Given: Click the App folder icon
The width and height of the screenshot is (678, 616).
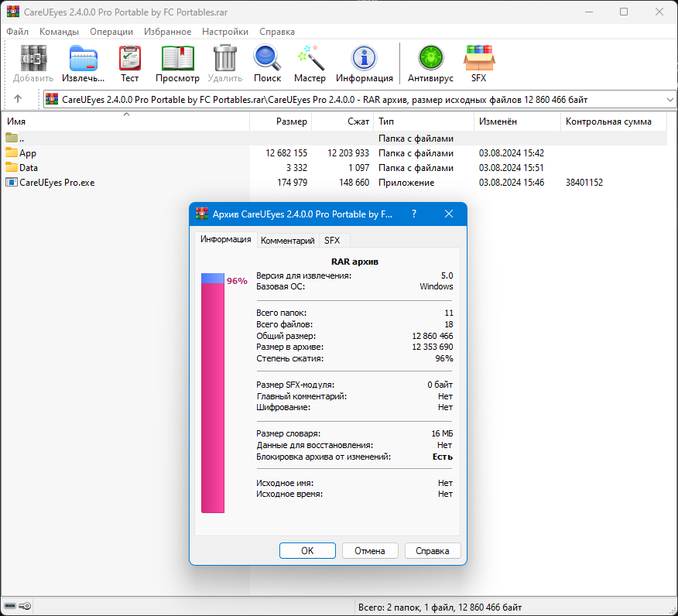Looking at the screenshot, I should 12,152.
